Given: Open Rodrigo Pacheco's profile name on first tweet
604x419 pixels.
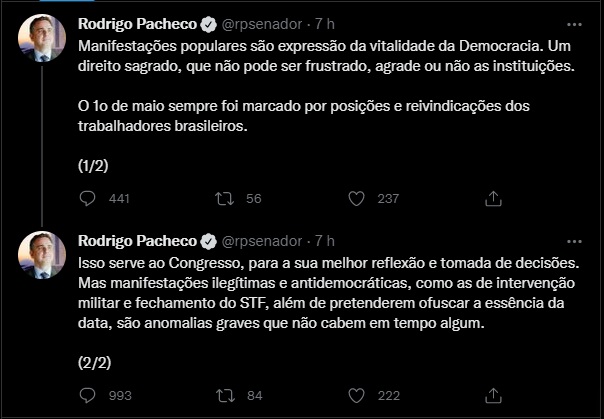Looking at the screenshot, I should point(138,22).
